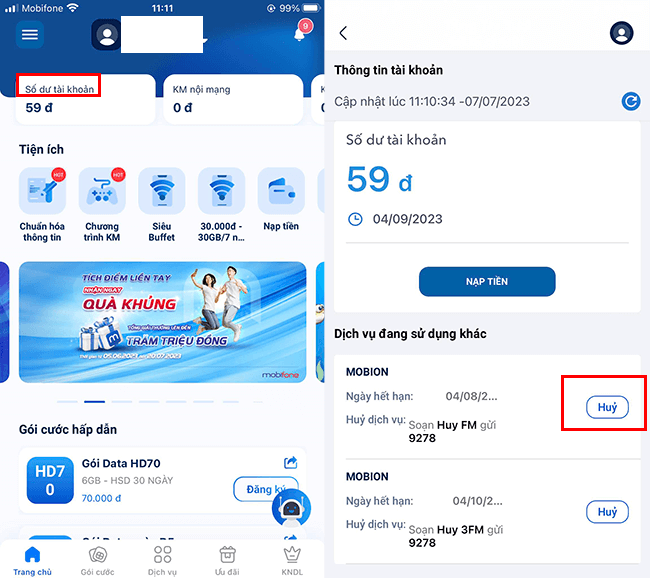Switch to the Dịch vụ tab

162,561
